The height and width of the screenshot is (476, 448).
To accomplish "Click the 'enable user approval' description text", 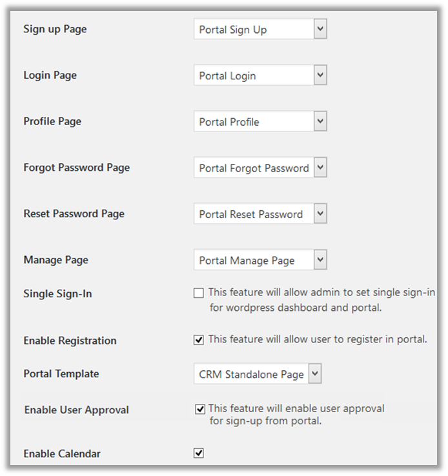I will click(x=296, y=415).
